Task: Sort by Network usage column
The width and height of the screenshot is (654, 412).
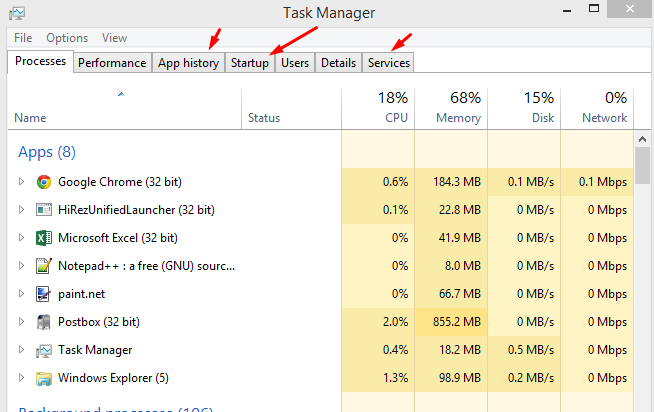Action: click(x=597, y=108)
